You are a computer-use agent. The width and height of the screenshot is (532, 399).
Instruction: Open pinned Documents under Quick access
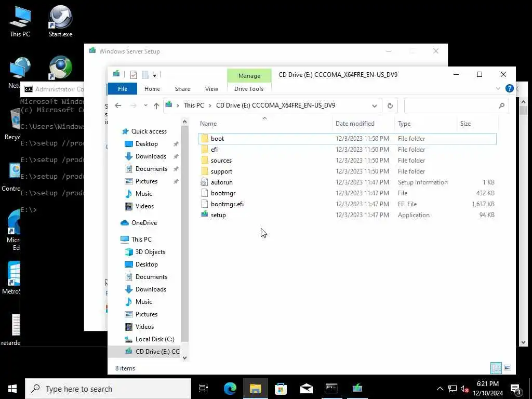point(151,169)
